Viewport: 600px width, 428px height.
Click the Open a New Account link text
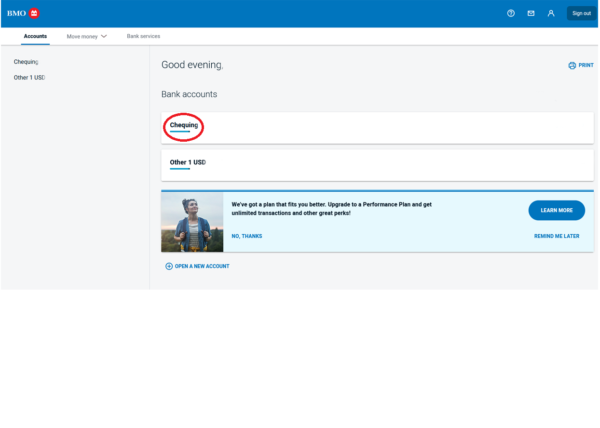[x=202, y=266]
